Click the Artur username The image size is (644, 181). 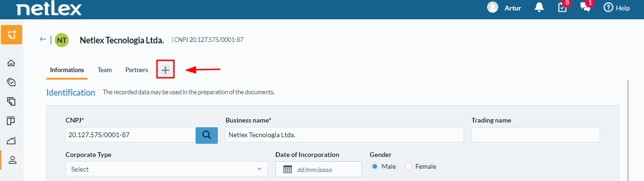tap(513, 8)
